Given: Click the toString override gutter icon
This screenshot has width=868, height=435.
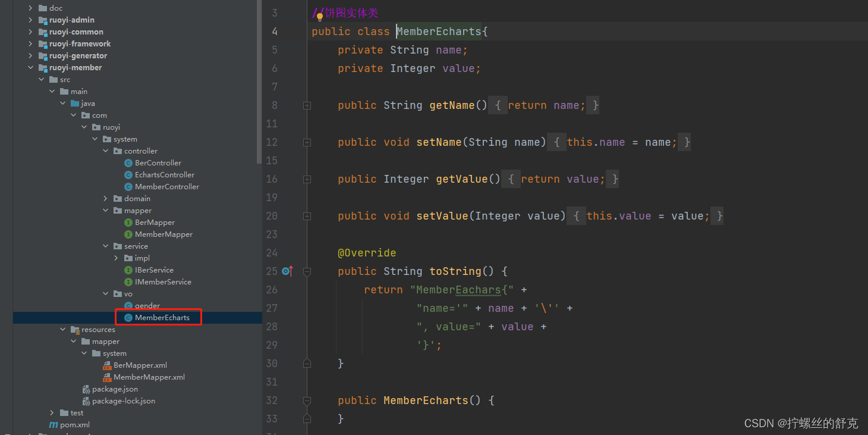Looking at the screenshot, I should point(287,271).
